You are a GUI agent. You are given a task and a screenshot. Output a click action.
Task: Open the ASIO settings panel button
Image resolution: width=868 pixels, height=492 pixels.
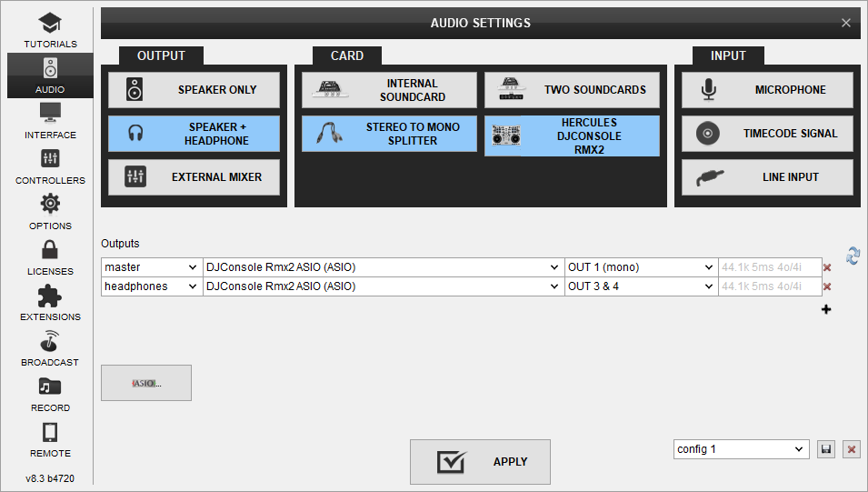(146, 383)
